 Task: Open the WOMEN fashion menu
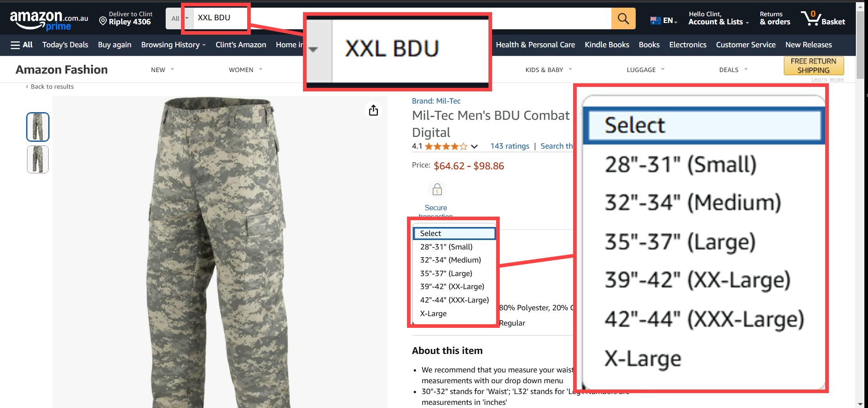[245, 70]
